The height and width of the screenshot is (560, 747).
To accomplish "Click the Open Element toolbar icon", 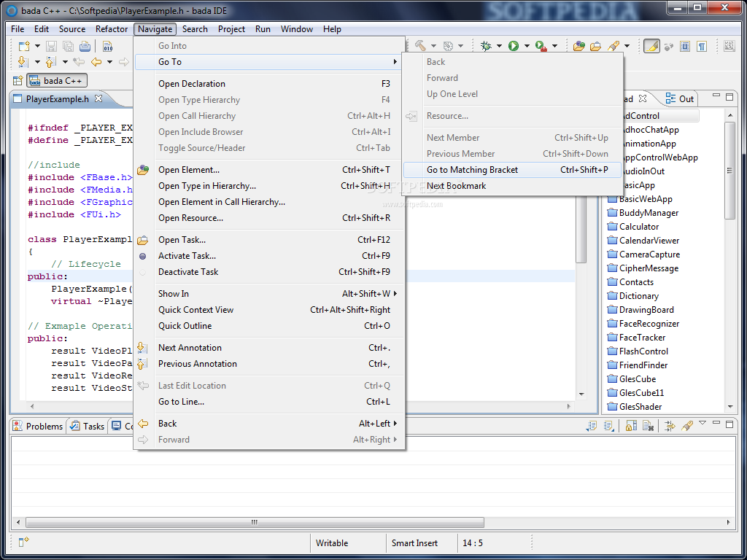I will pos(578,46).
